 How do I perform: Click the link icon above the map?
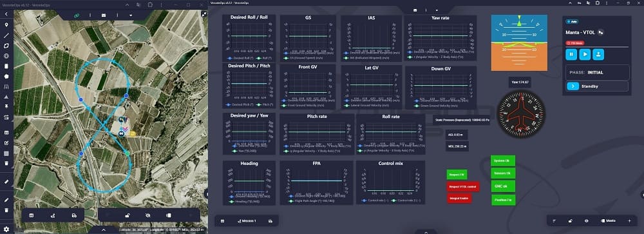[x=77, y=15]
